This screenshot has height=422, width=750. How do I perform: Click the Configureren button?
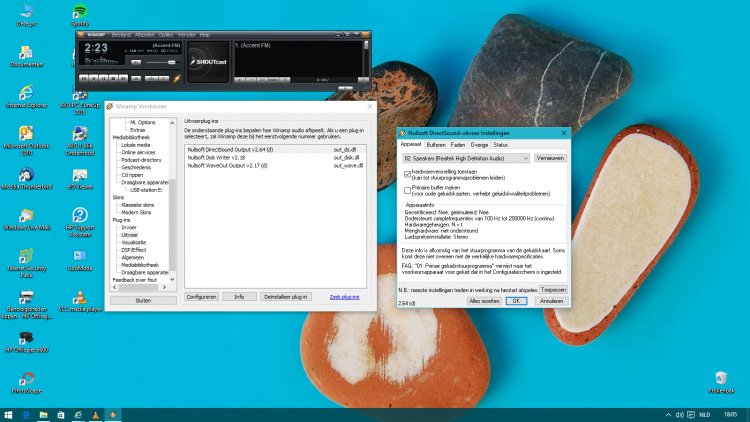(x=201, y=297)
